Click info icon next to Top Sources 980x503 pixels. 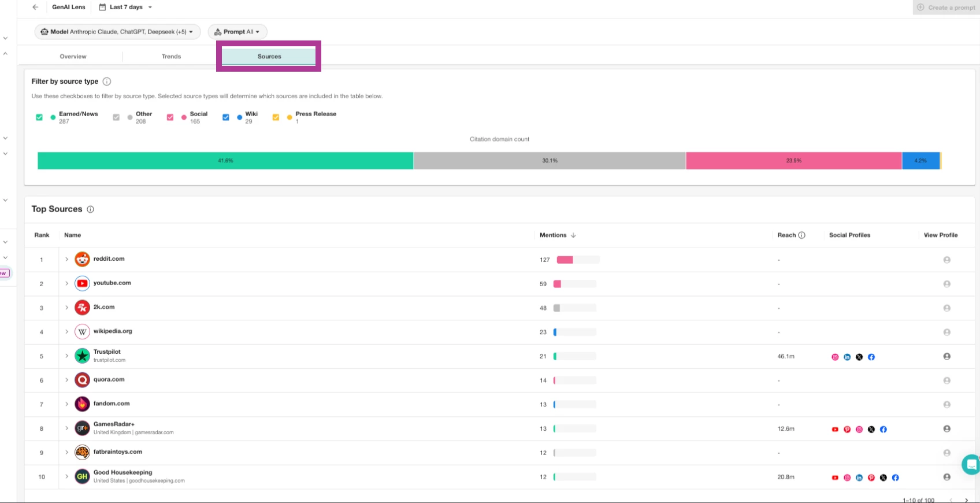91,209
